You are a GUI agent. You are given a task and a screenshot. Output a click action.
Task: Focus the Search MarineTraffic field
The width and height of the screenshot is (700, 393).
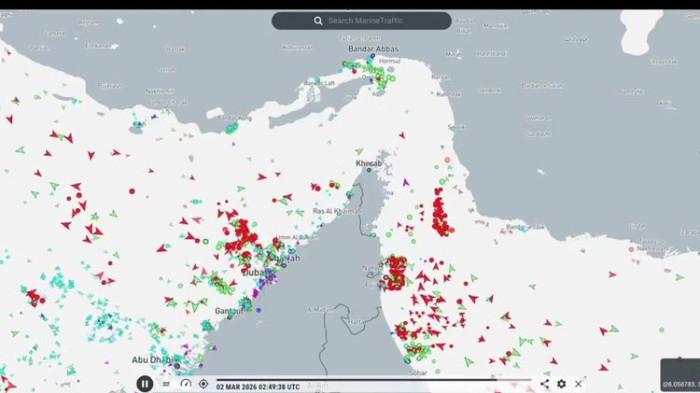point(362,21)
